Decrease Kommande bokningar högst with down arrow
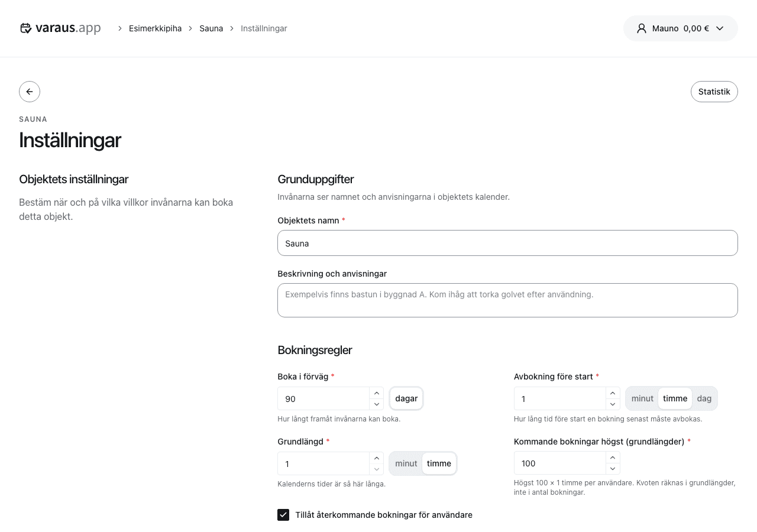Screen dimensions: 757x532 point(613,469)
